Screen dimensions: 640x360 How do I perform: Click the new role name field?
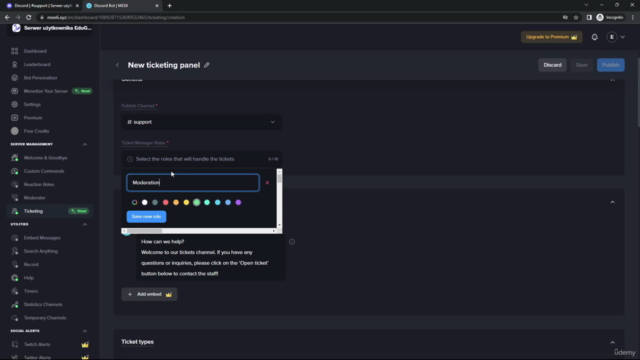tap(193, 182)
